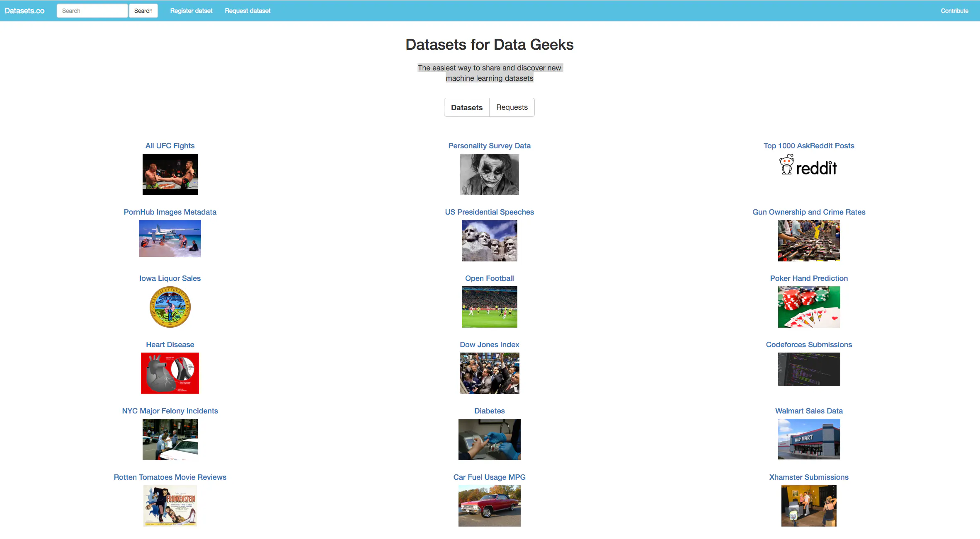Open the Personality Survey Data link
Viewport: 980px width, 539px height.
point(490,146)
